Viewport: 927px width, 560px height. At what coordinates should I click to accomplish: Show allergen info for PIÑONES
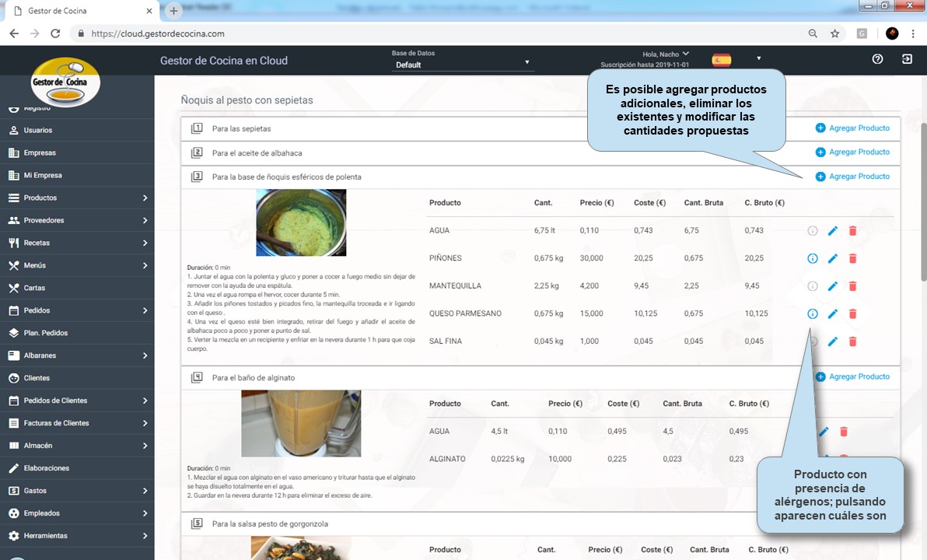coord(812,258)
